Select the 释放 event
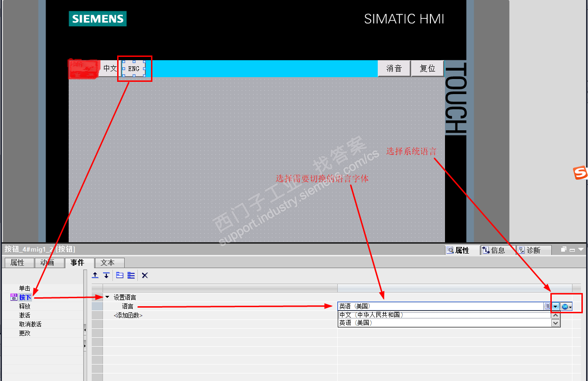Image resolution: width=588 pixels, height=381 pixels. 24,306
